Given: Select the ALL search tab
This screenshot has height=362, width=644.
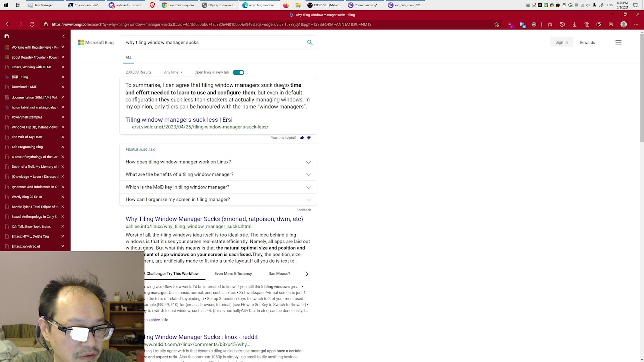Looking at the screenshot, I should click(128, 57).
